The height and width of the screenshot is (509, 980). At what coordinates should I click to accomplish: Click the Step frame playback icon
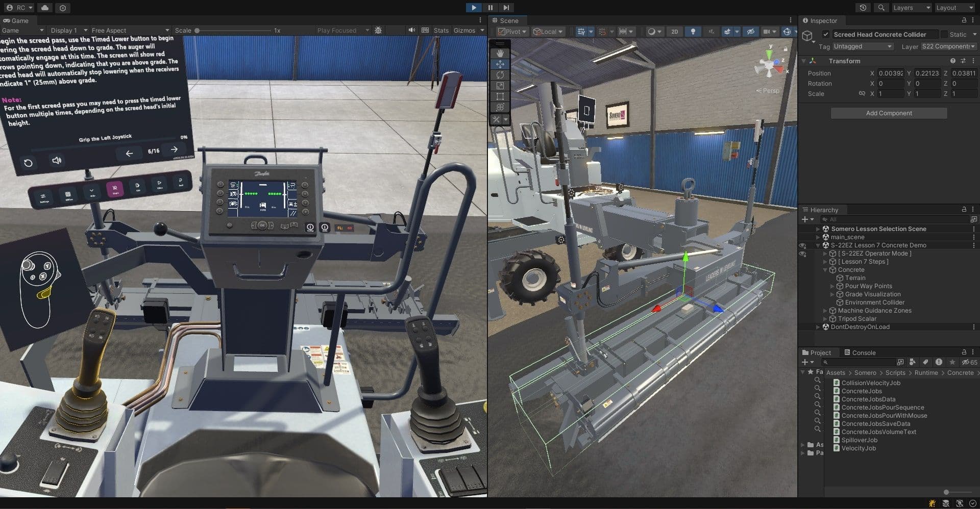pyautogui.click(x=506, y=8)
